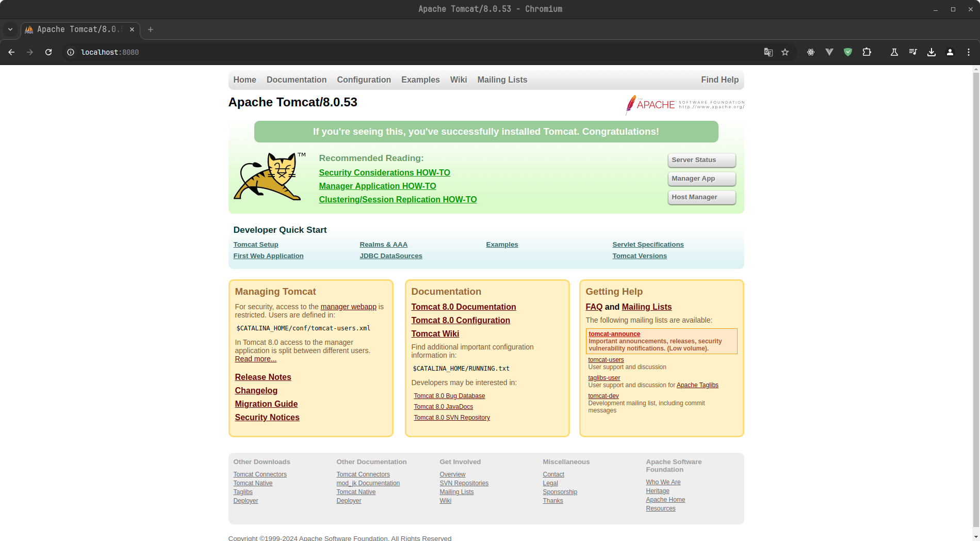Open the Chromium three-dot menu
980x541 pixels.
[x=969, y=52]
